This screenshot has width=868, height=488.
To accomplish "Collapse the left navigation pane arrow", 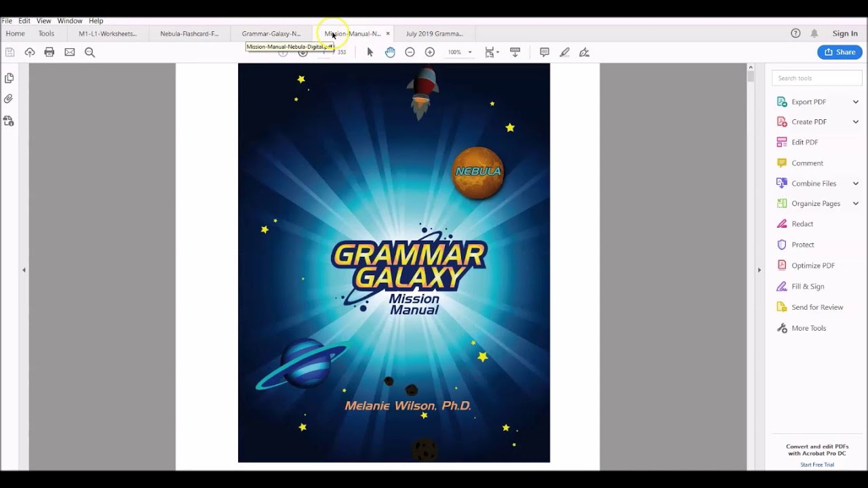I will point(24,270).
